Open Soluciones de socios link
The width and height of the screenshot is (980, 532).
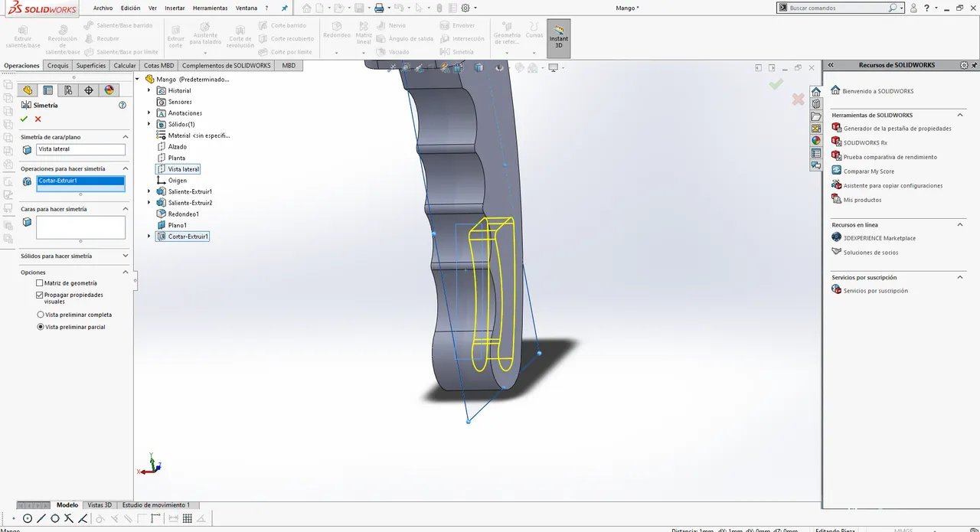tap(871, 253)
